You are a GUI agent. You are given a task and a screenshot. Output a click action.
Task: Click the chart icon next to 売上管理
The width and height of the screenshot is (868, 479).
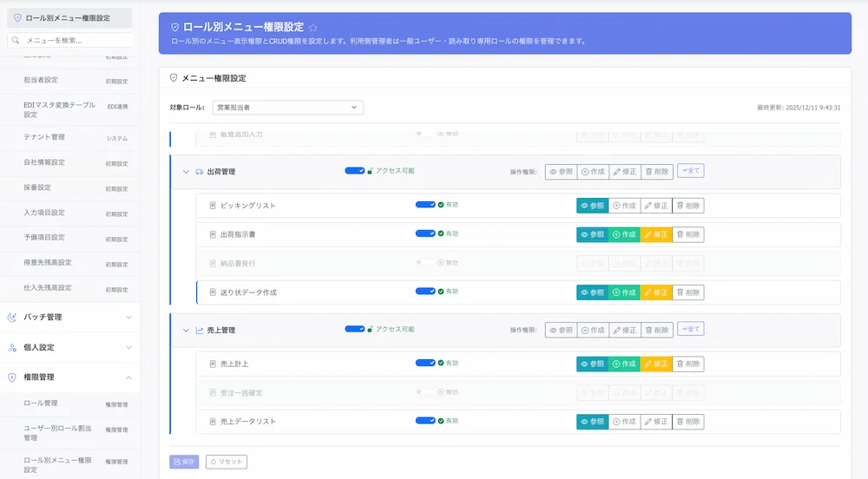[x=199, y=331]
